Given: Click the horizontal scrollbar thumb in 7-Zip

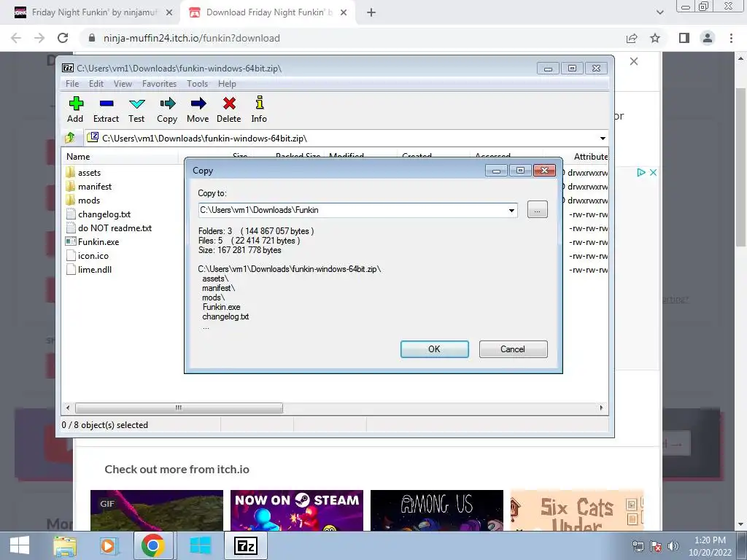Looking at the screenshot, I should (179, 408).
